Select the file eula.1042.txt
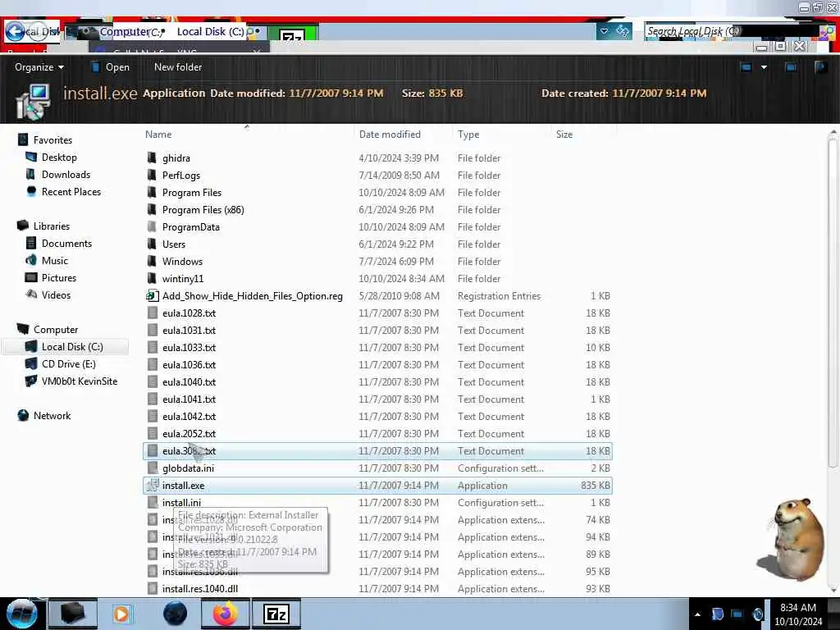Screen dimensions: 840x630 189,416
